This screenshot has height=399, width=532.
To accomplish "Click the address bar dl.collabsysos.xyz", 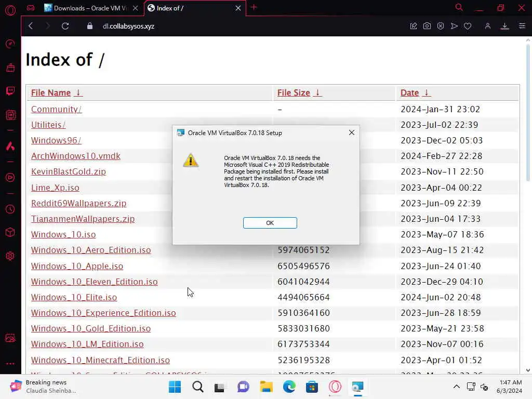I will point(129,26).
